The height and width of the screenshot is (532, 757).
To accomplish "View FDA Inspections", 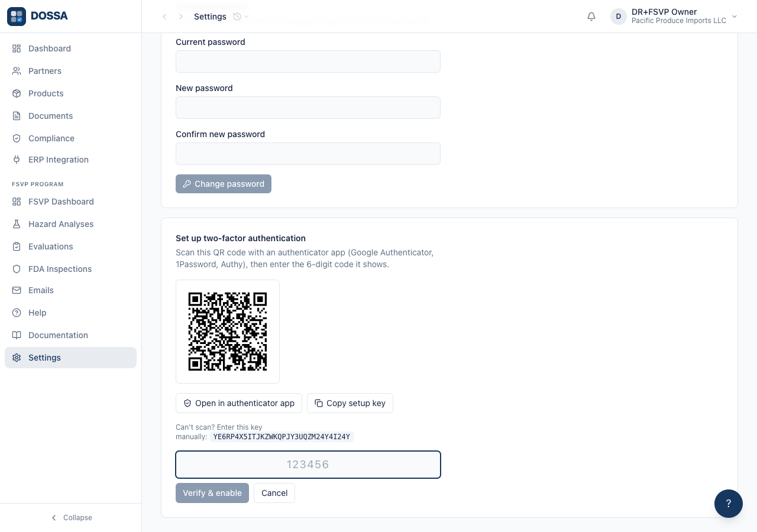I will pos(70,269).
